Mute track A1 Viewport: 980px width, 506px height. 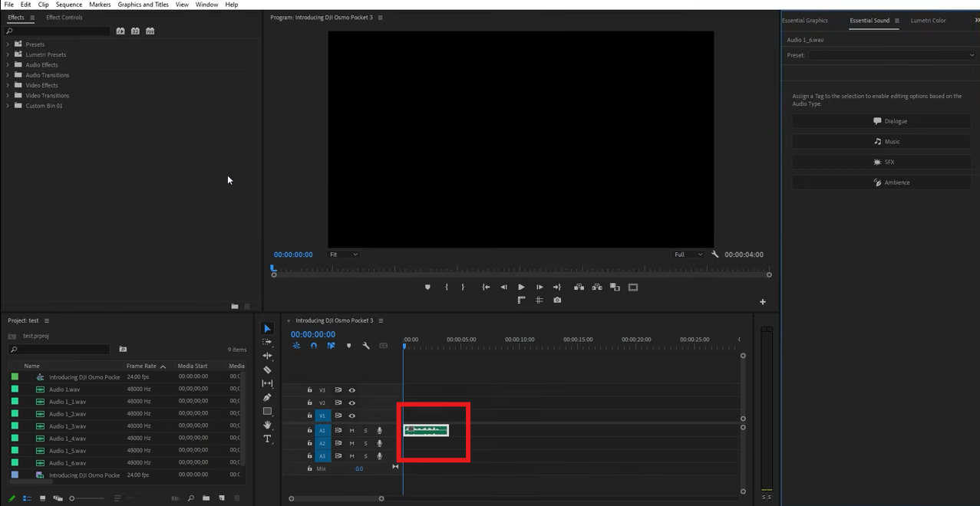tap(352, 431)
